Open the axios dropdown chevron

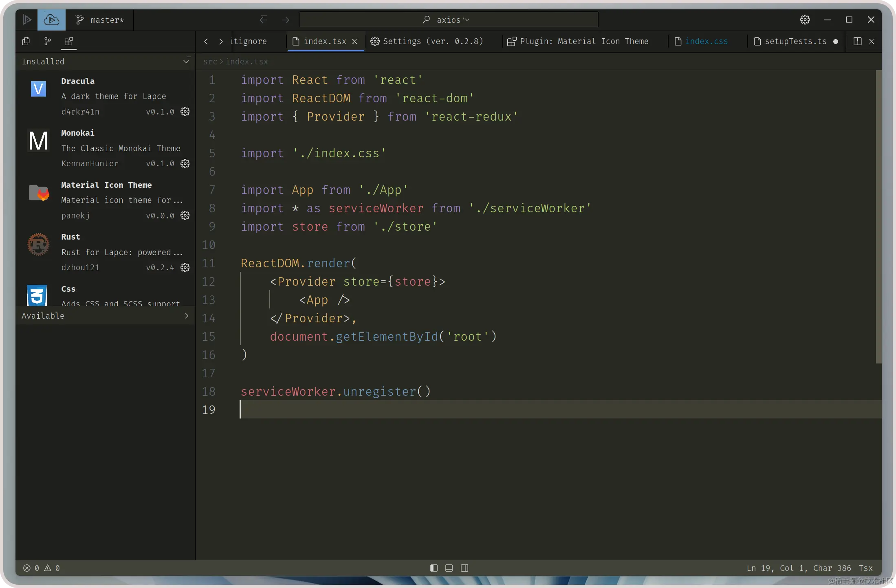467,20
